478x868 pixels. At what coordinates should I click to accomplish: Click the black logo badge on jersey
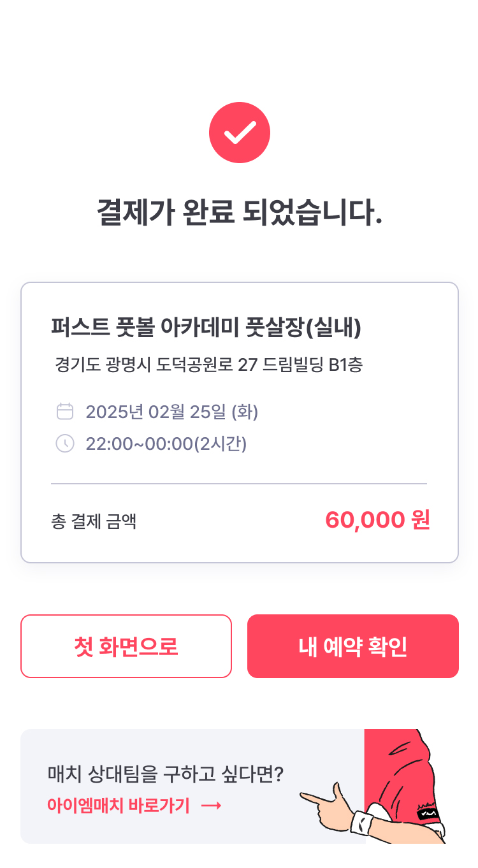coord(426,813)
